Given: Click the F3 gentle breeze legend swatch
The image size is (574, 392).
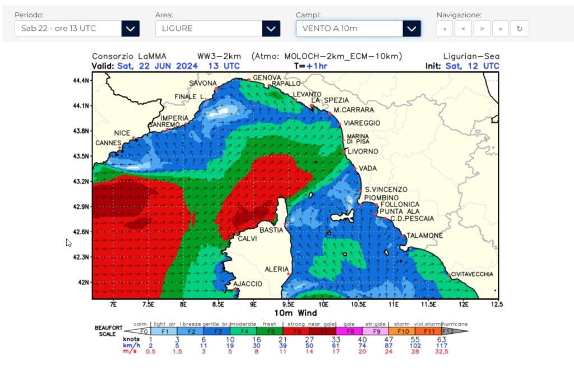Looking at the screenshot, I should point(217,331).
